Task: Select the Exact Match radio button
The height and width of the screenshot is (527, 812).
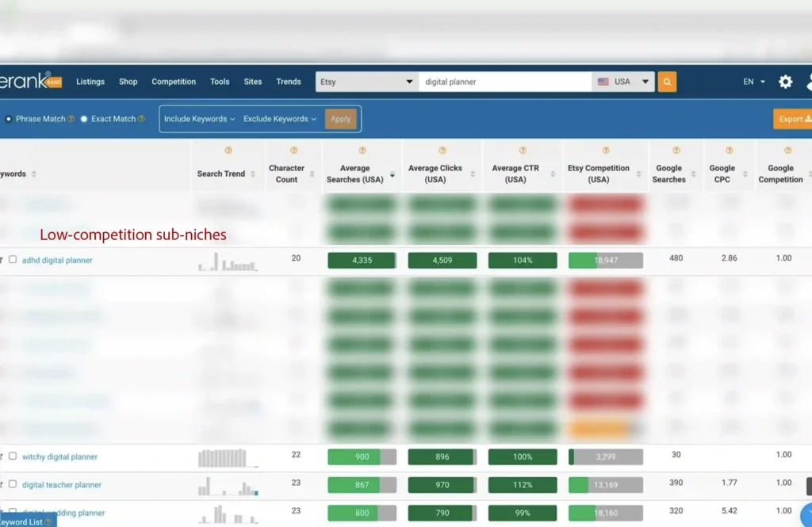Action: click(x=84, y=119)
